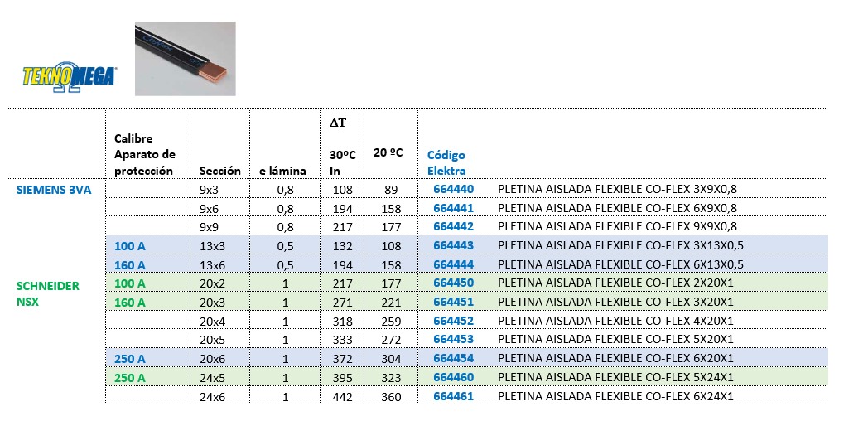Click the e lámina column header
868x426 pixels.
(x=282, y=172)
